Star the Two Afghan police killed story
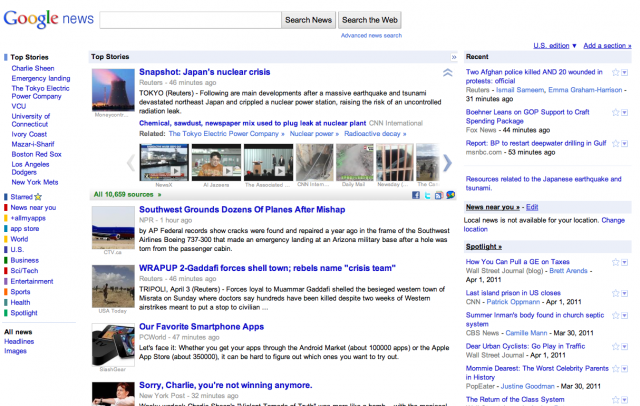This screenshot has width=640, height=406. (616, 72)
